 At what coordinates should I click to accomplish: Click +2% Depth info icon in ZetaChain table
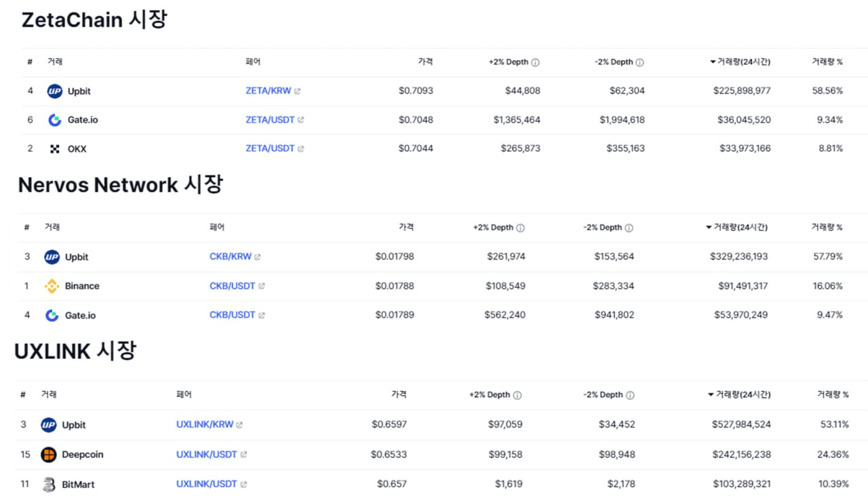tap(535, 62)
